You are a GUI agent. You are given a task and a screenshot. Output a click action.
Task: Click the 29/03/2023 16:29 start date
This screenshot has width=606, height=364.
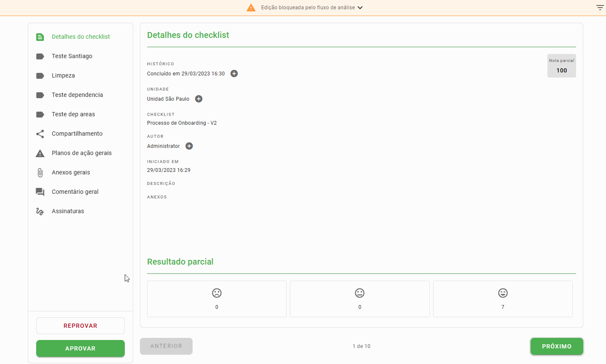coord(169,170)
